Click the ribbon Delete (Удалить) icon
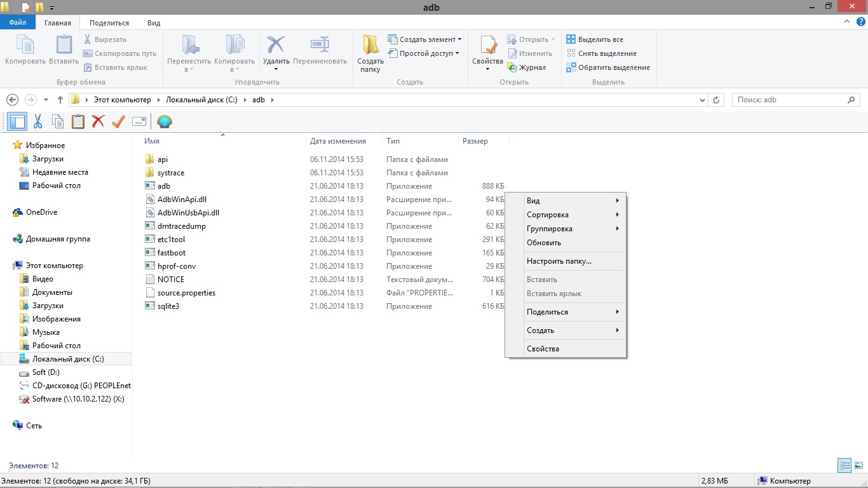Viewport: 868px width, 488px height. click(276, 48)
